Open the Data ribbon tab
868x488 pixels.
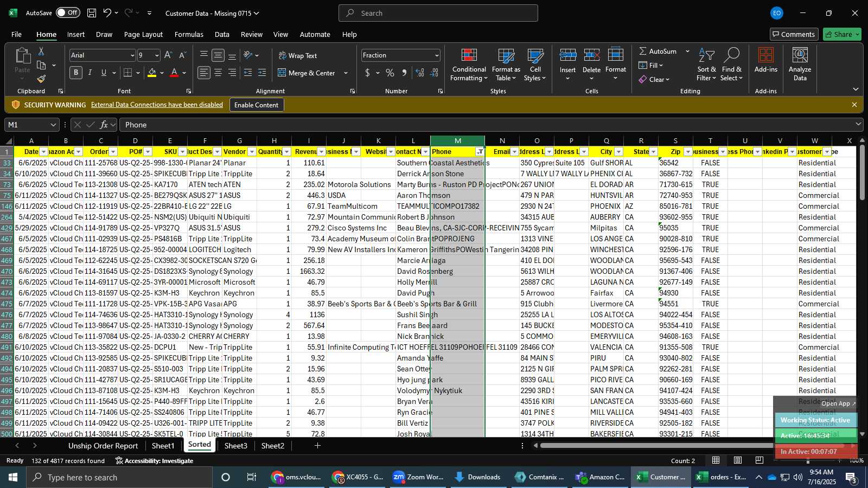pyautogui.click(x=222, y=34)
